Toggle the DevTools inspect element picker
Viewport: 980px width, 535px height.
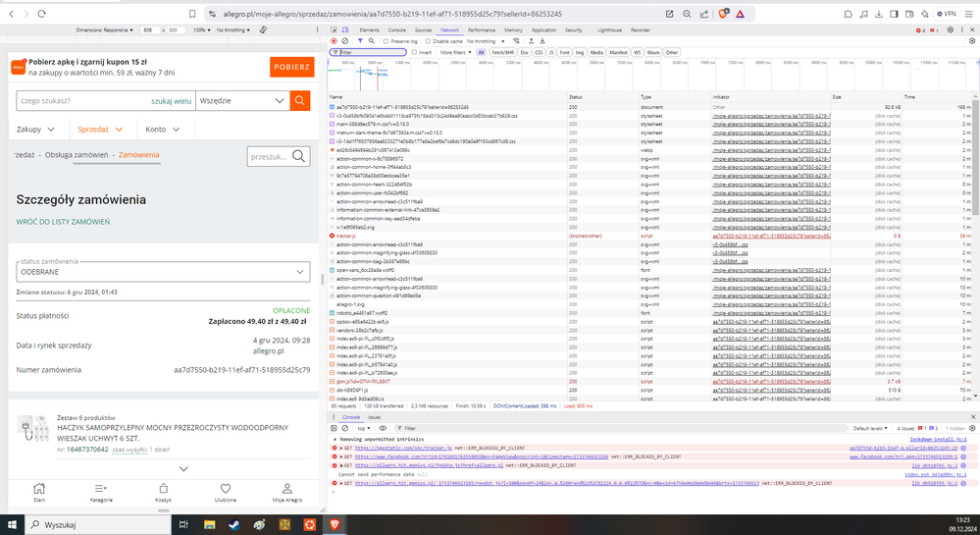[334, 30]
